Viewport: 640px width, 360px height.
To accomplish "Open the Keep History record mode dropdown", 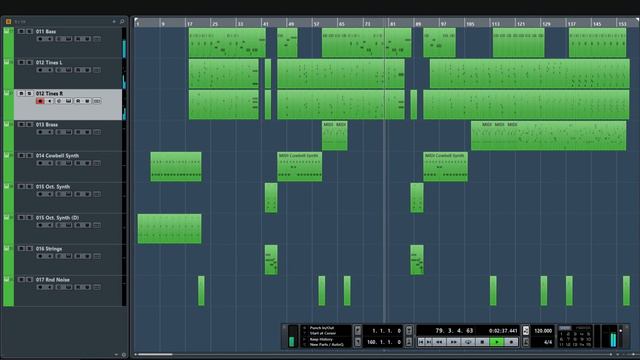I will coord(321,339).
